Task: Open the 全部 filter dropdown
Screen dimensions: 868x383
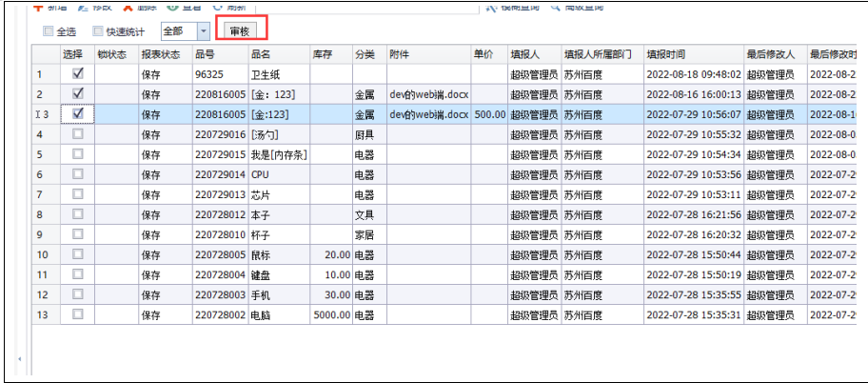Action: click(x=204, y=31)
